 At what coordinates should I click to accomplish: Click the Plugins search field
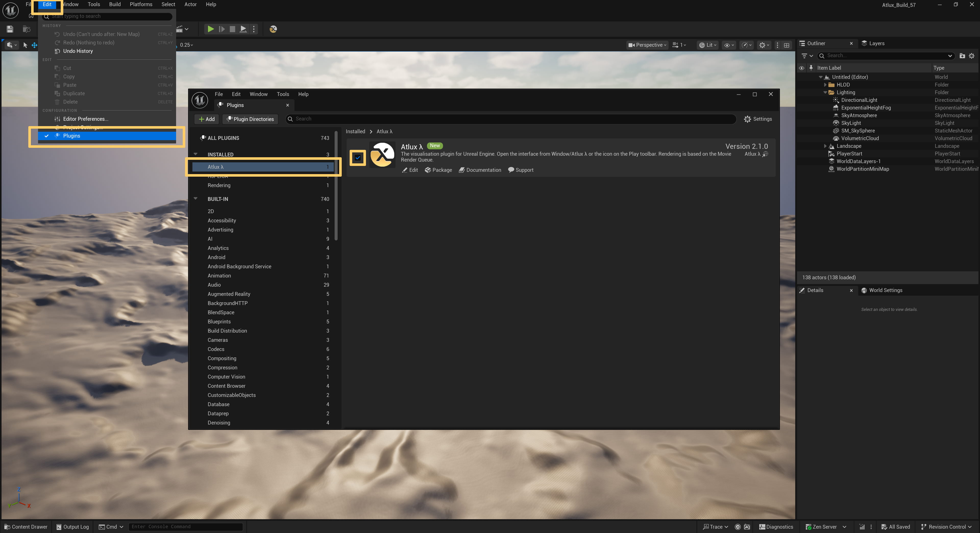(x=510, y=119)
